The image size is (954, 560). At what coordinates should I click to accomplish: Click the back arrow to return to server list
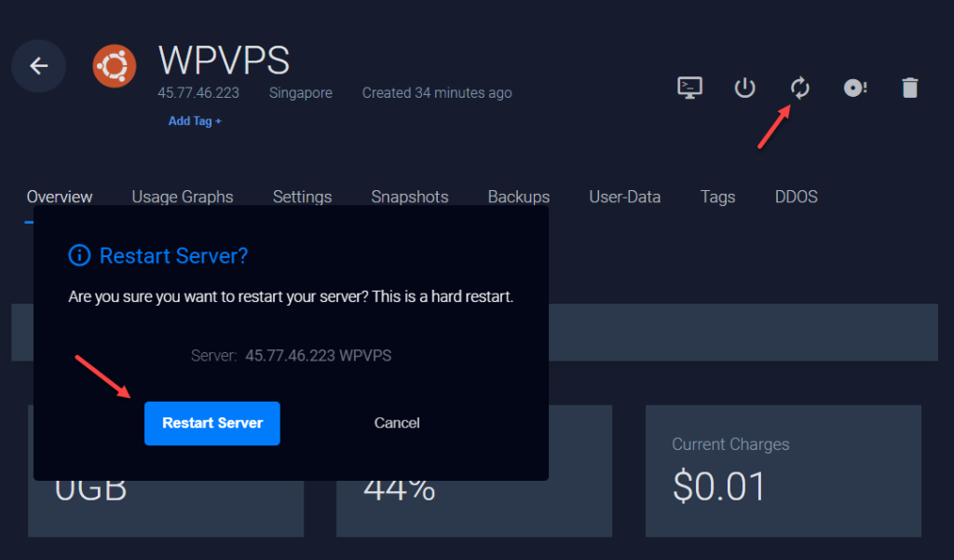pyautogui.click(x=38, y=65)
